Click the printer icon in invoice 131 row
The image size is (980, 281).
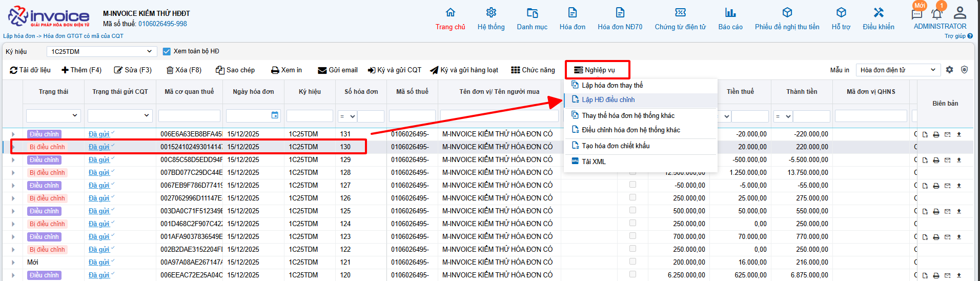[936, 134]
